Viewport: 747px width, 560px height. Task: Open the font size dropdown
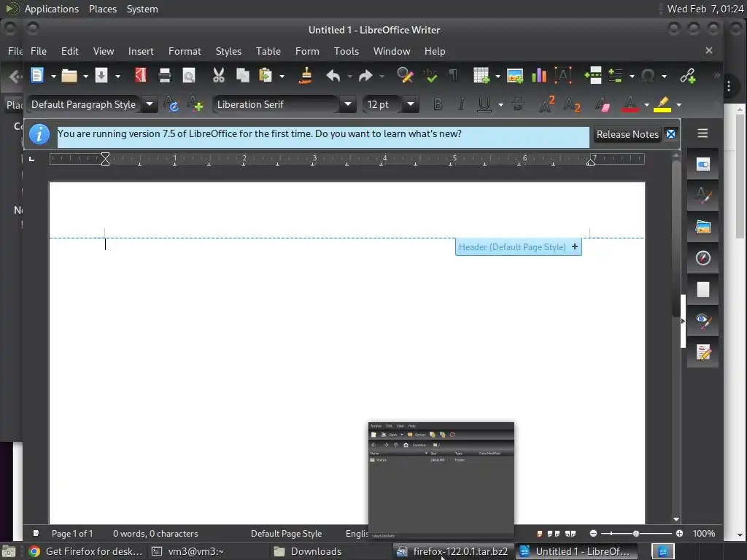point(411,104)
